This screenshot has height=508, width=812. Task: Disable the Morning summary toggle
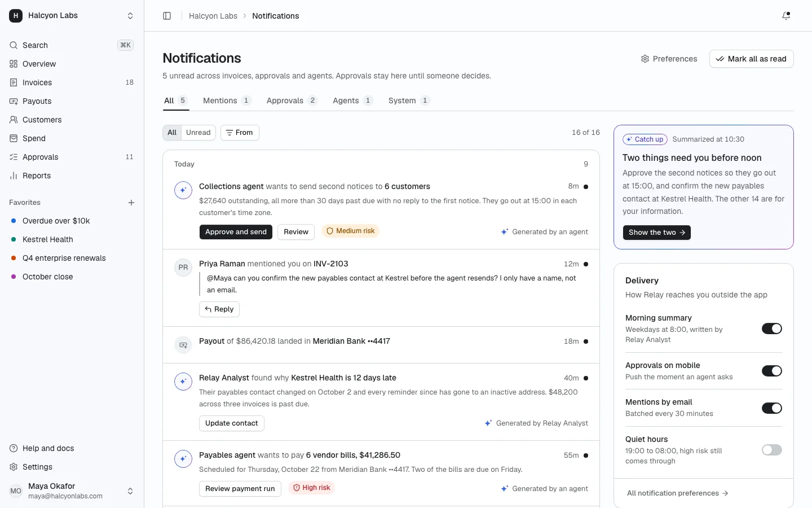tap(772, 329)
